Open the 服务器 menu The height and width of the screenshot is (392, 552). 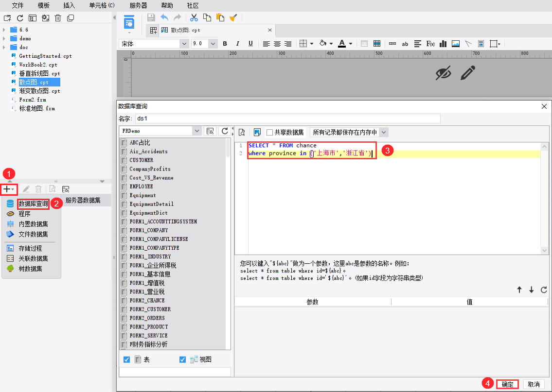click(x=138, y=5)
